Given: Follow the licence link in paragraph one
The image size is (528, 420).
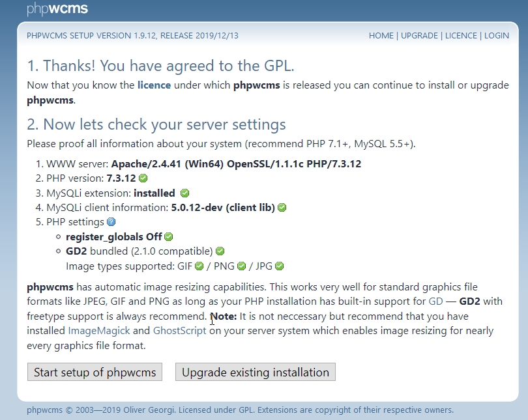Looking at the screenshot, I should 154,85.
